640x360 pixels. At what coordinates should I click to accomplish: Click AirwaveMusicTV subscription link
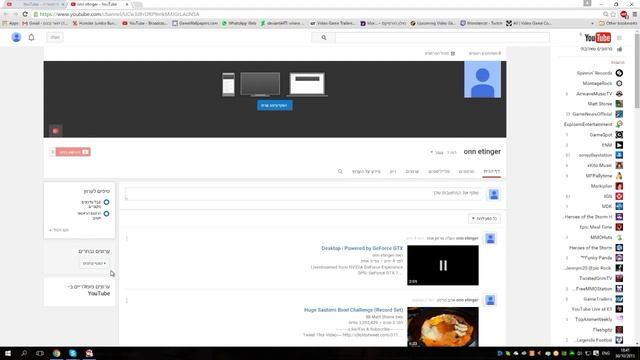594,93
